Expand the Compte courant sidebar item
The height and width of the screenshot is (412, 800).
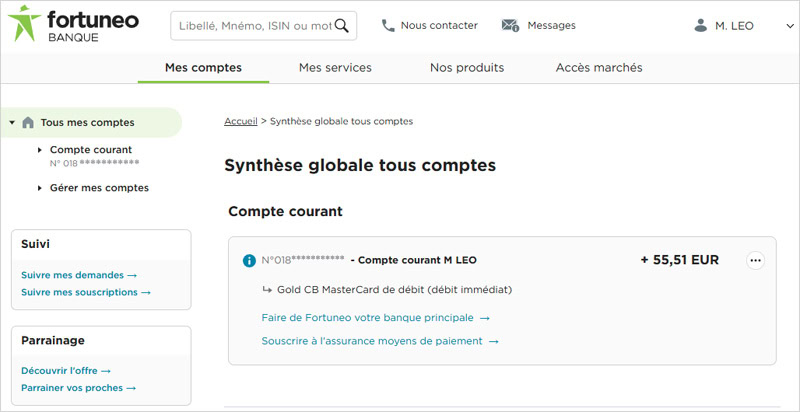tap(40, 150)
